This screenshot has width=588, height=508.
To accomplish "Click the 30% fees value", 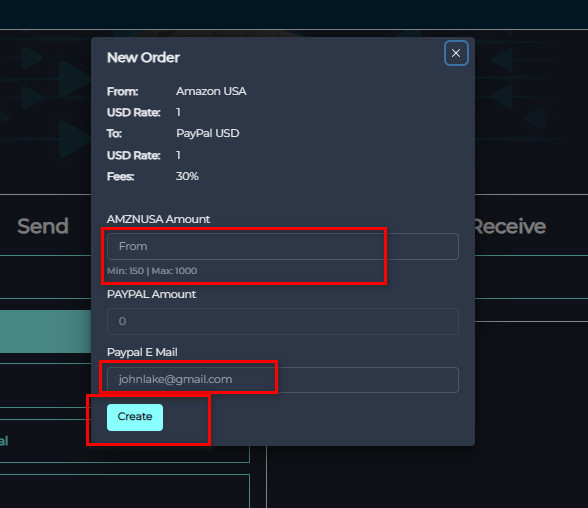I will click(187, 176).
